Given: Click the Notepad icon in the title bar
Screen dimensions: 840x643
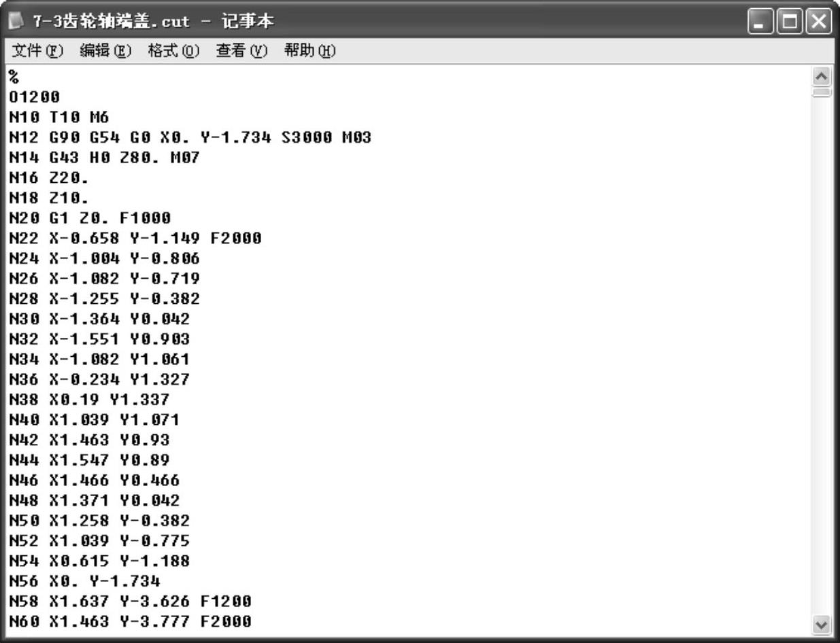Looking at the screenshot, I should click(16, 22).
